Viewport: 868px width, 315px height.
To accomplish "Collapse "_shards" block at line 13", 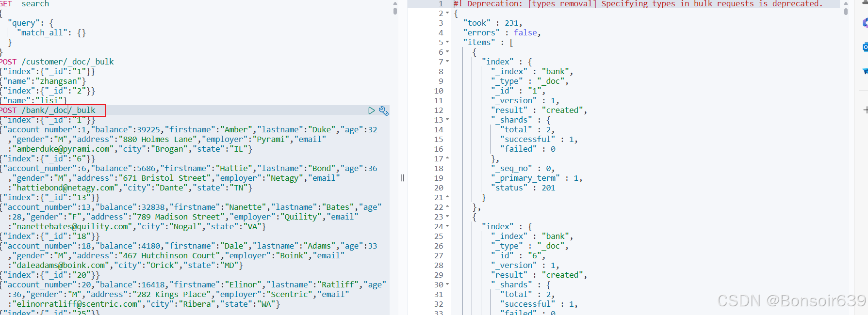I will tap(447, 120).
